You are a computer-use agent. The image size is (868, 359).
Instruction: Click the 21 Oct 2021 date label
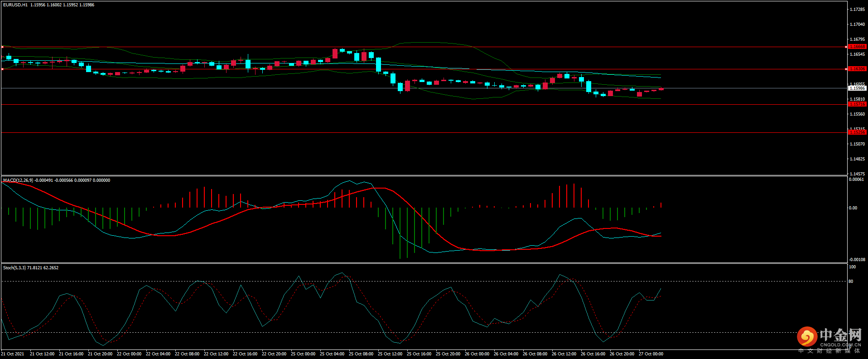13,354
